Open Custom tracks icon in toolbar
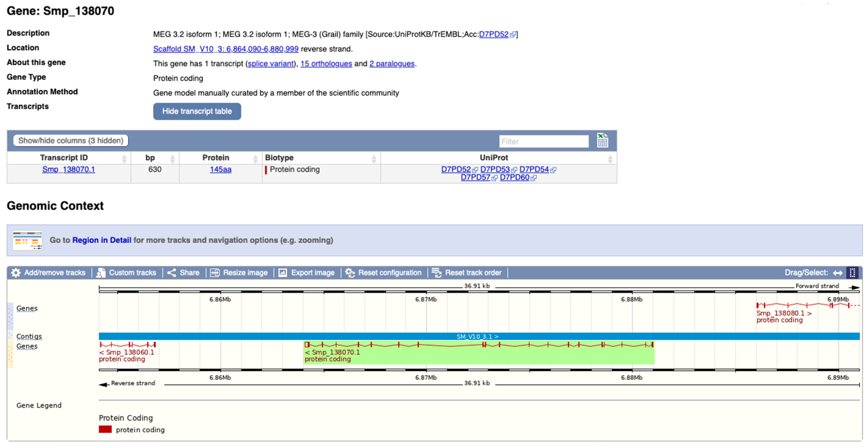The width and height of the screenshot is (868, 448). 101,273
